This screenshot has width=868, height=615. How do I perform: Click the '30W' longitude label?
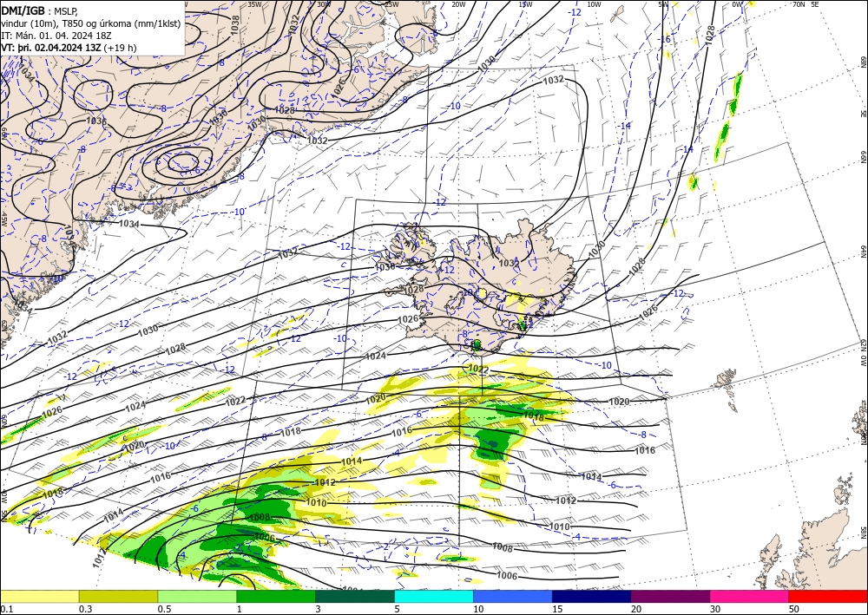[324, 3]
